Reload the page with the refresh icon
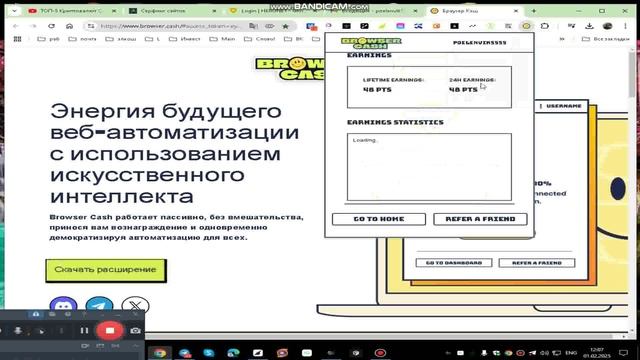 51,26
